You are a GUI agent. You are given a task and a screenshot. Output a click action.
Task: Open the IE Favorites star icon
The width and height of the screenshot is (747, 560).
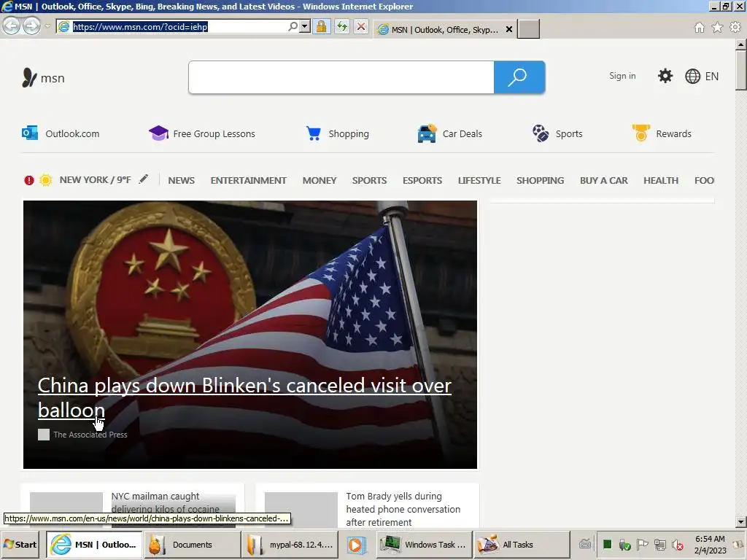(717, 28)
